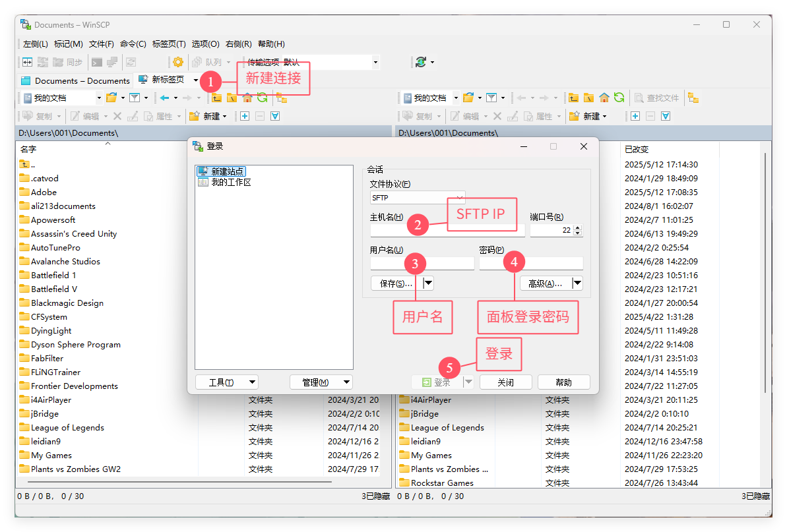Click left panel select files plus icon
This screenshot has height=532, width=787.
245,116
